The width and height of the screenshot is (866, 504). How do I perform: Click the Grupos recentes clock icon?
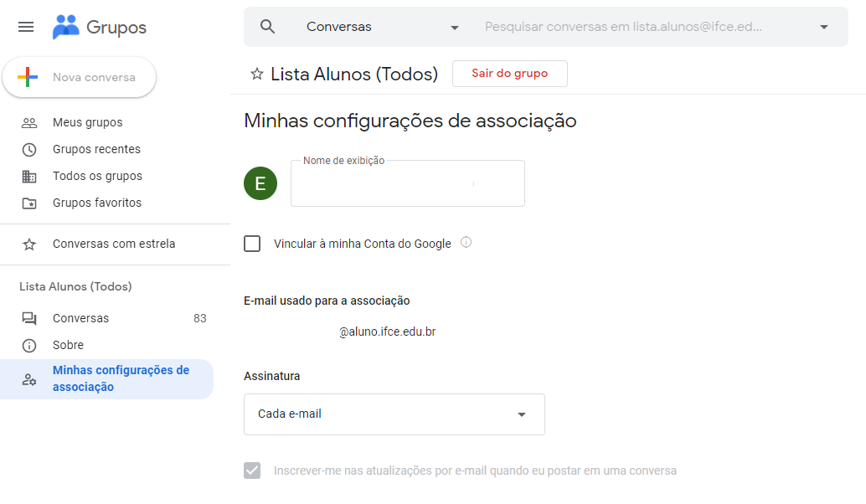click(x=29, y=150)
